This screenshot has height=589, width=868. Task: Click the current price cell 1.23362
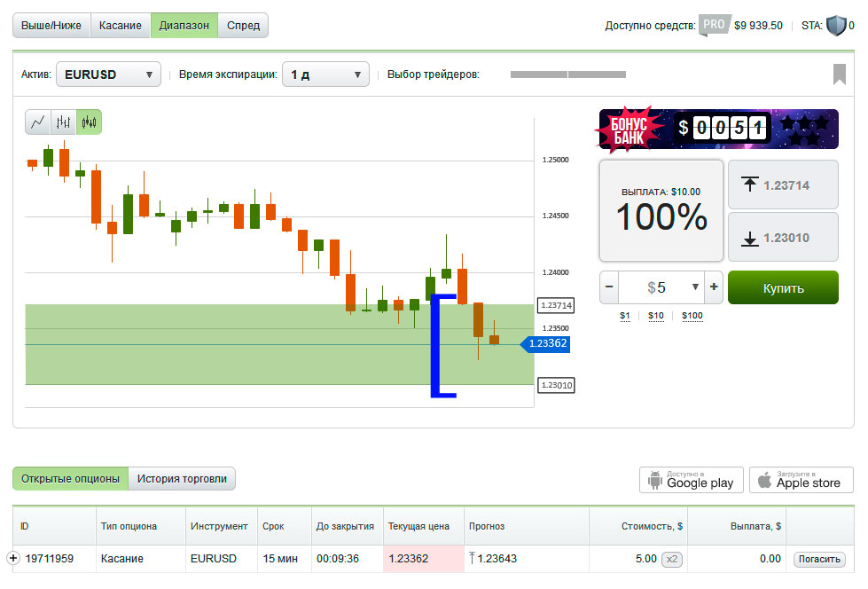[424, 559]
